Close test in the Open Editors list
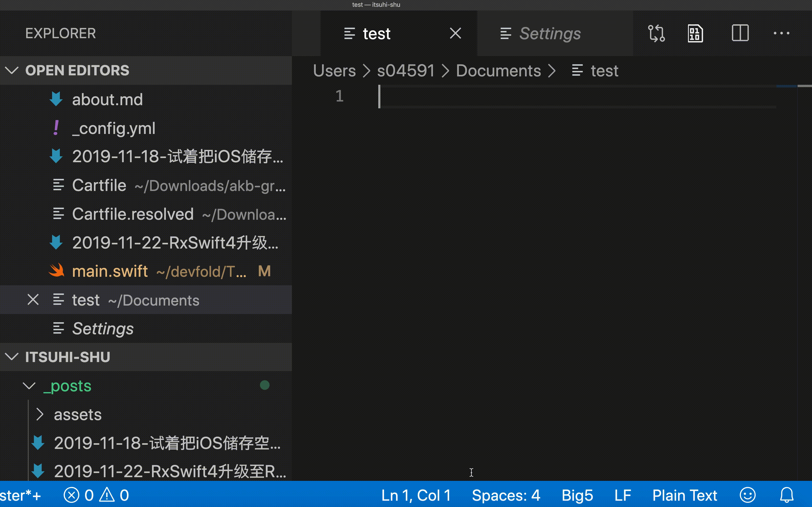Viewport: 812px width, 507px height. [33, 300]
